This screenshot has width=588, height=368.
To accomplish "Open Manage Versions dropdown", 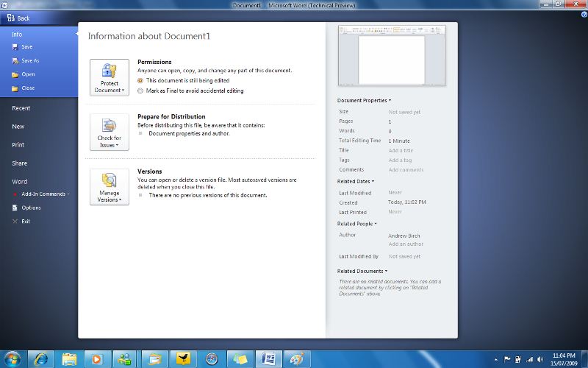I will point(109,187).
